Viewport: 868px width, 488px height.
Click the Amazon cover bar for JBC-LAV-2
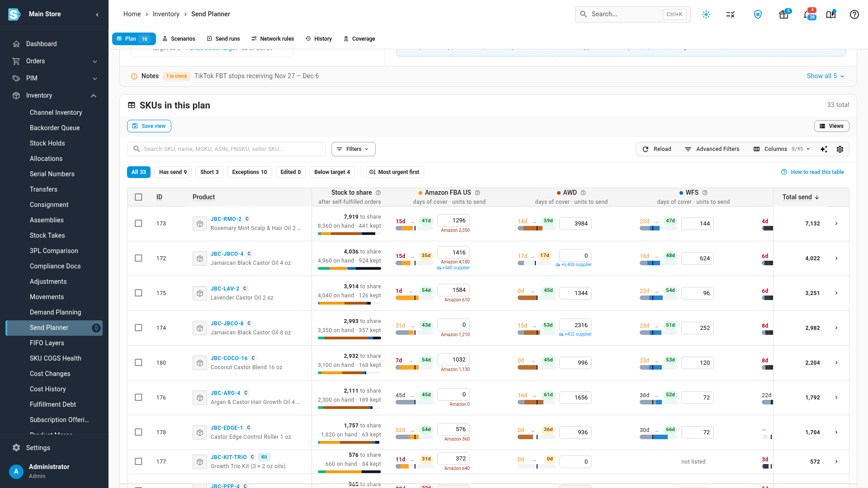point(414,298)
